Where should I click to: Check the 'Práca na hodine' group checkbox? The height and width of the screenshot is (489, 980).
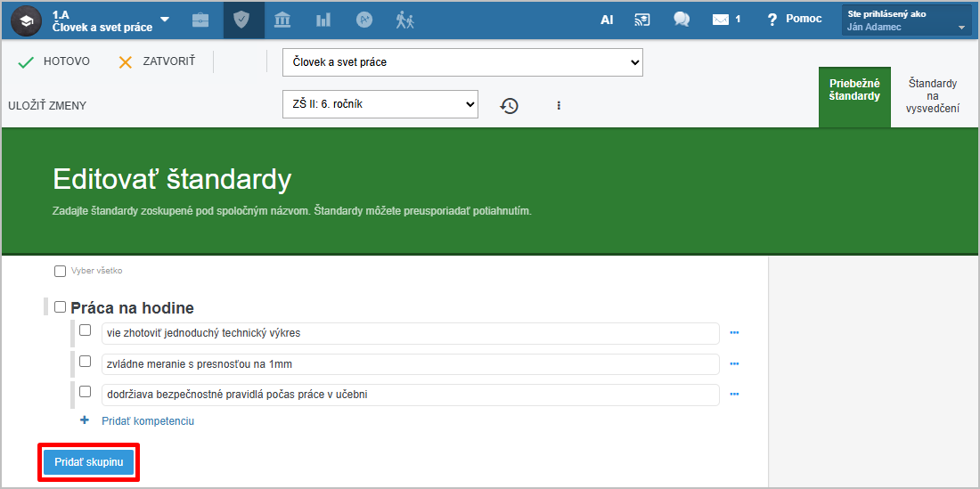[x=61, y=307]
